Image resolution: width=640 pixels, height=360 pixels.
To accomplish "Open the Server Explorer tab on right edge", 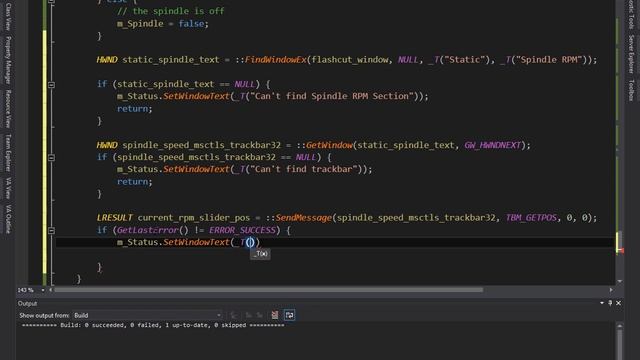I will (631, 54).
